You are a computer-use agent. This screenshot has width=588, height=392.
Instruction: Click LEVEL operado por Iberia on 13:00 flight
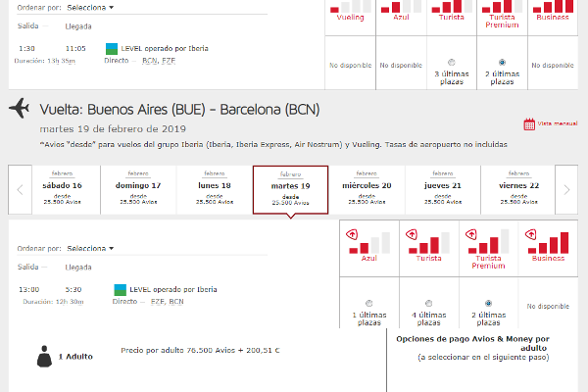click(x=173, y=290)
